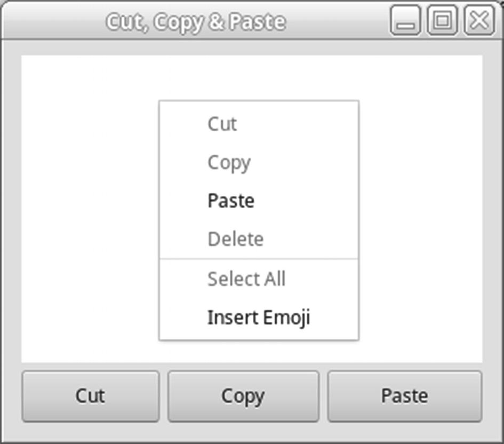Activate the bold "Paste" context menu item
Image resolution: width=504 pixels, height=444 pixels.
pyautogui.click(x=231, y=201)
